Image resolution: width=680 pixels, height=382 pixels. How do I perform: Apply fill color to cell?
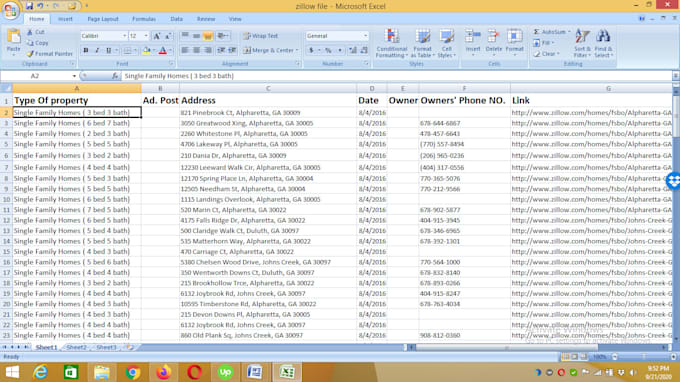pyautogui.click(x=147, y=51)
